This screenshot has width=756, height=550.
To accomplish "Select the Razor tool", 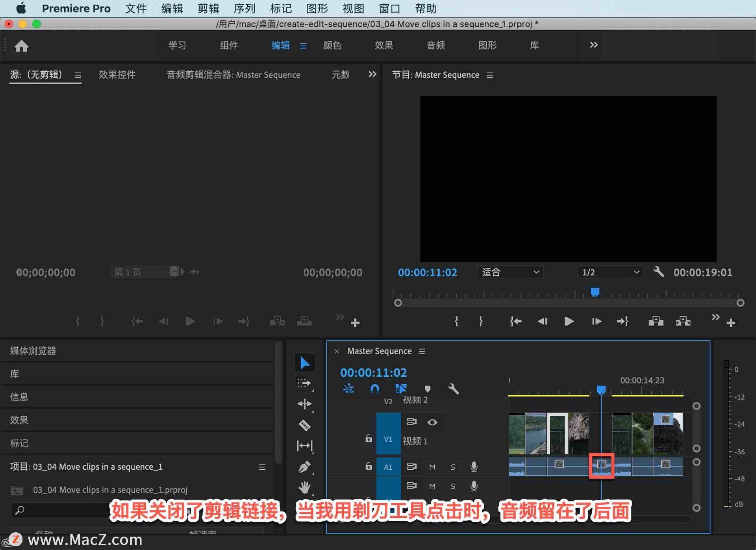I will coord(304,425).
